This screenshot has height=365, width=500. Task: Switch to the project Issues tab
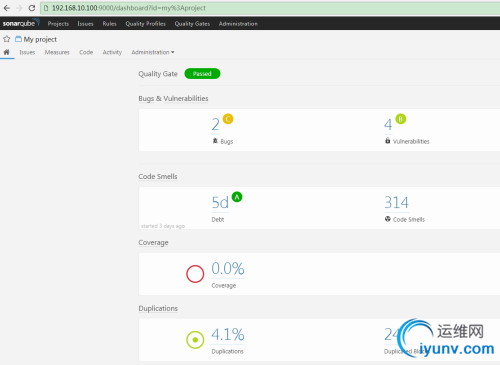tap(27, 52)
